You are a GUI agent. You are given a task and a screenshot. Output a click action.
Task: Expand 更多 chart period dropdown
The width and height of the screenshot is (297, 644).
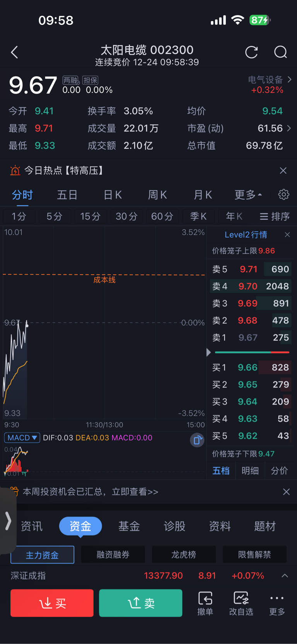click(247, 195)
